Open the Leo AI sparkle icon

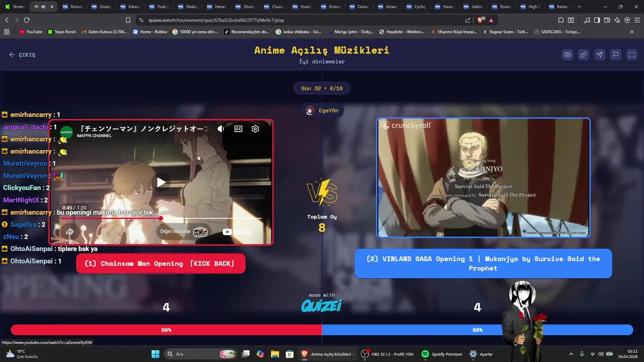(617, 20)
